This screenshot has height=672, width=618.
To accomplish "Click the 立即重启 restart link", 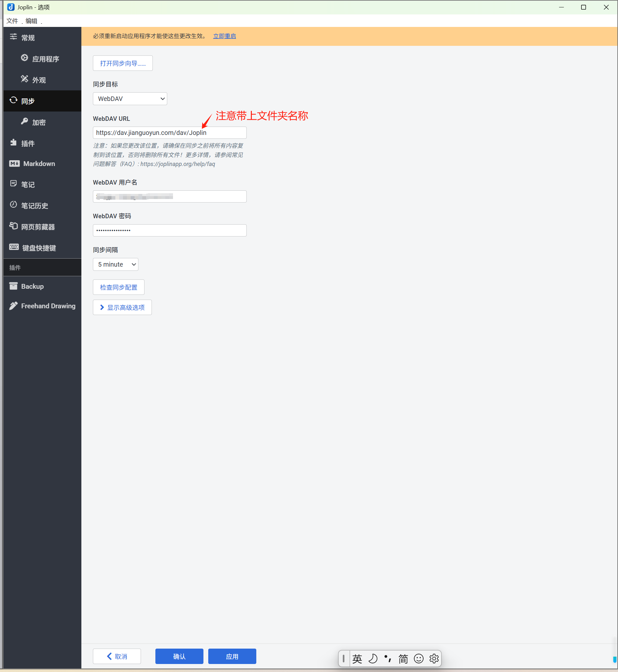I will click(224, 36).
